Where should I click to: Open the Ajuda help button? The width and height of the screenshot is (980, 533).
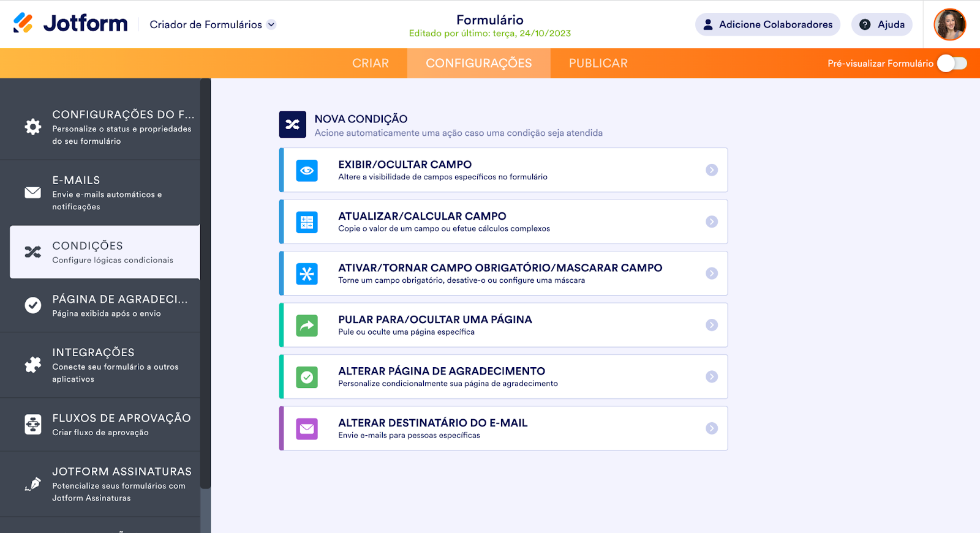click(x=882, y=24)
